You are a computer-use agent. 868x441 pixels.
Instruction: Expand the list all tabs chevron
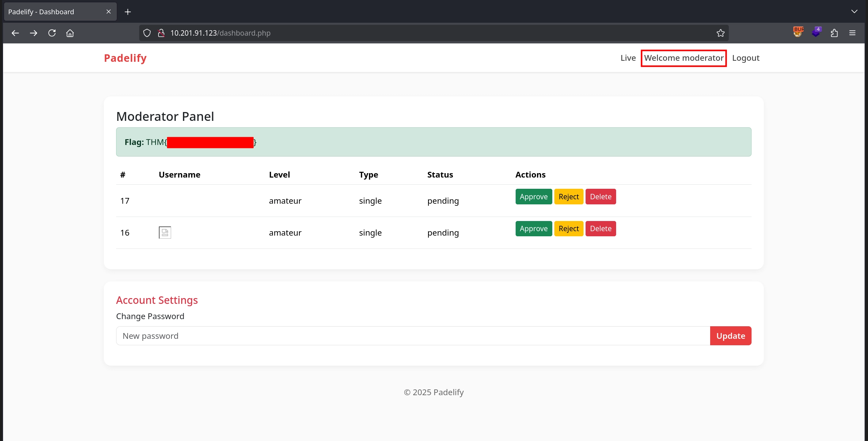pyautogui.click(x=854, y=12)
